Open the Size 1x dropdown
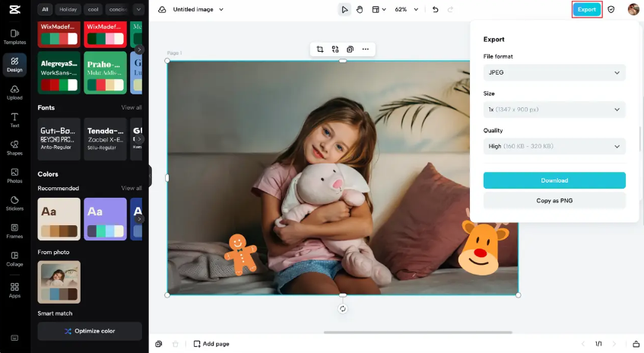The width and height of the screenshot is (644, 353). coord(554,110)
